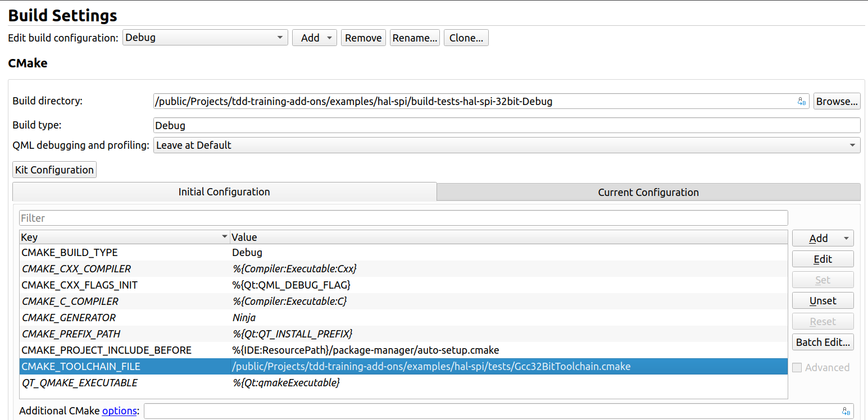Click the Filter input field

click(403, 218)
